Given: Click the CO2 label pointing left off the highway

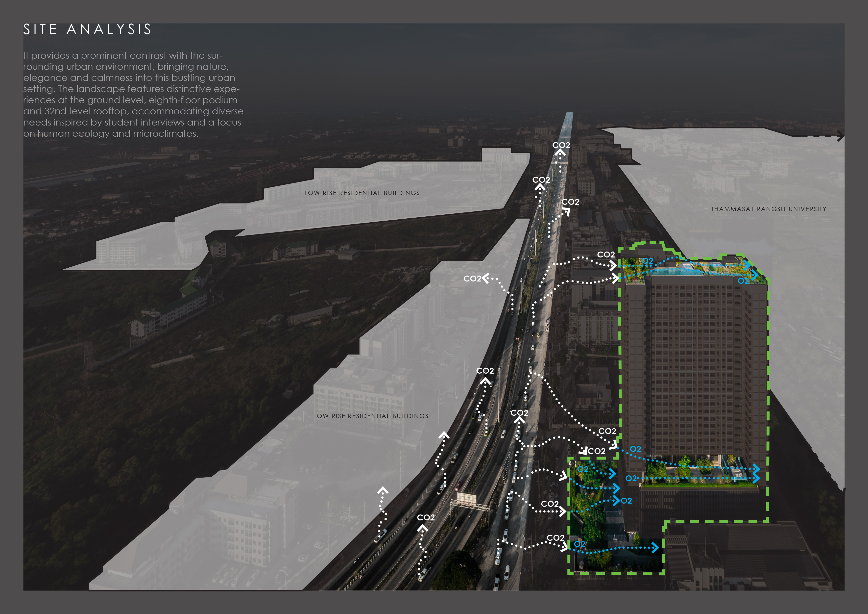Looking at the screenshot, I should tap(472, 279).
